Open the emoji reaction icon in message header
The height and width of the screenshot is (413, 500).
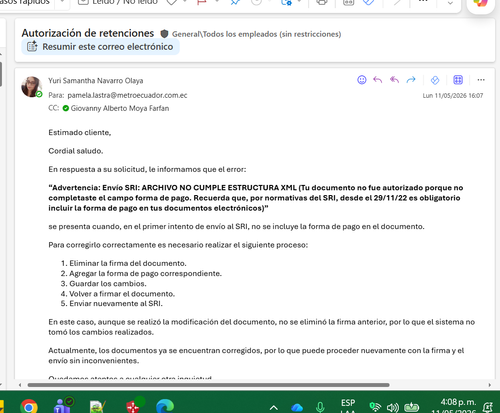click(x=362, y=80)
